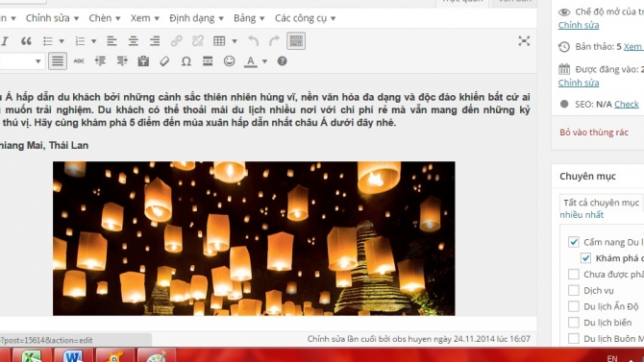
Task: Decrease indent
Action: point(100,61)
